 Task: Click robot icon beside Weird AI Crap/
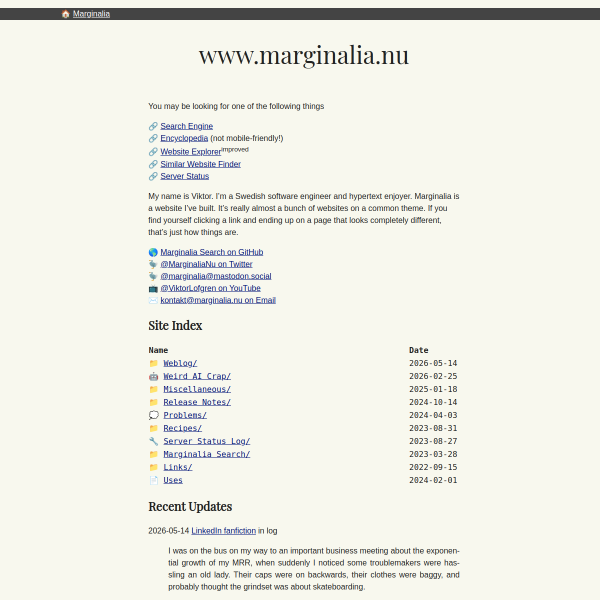tap(153, 376)
